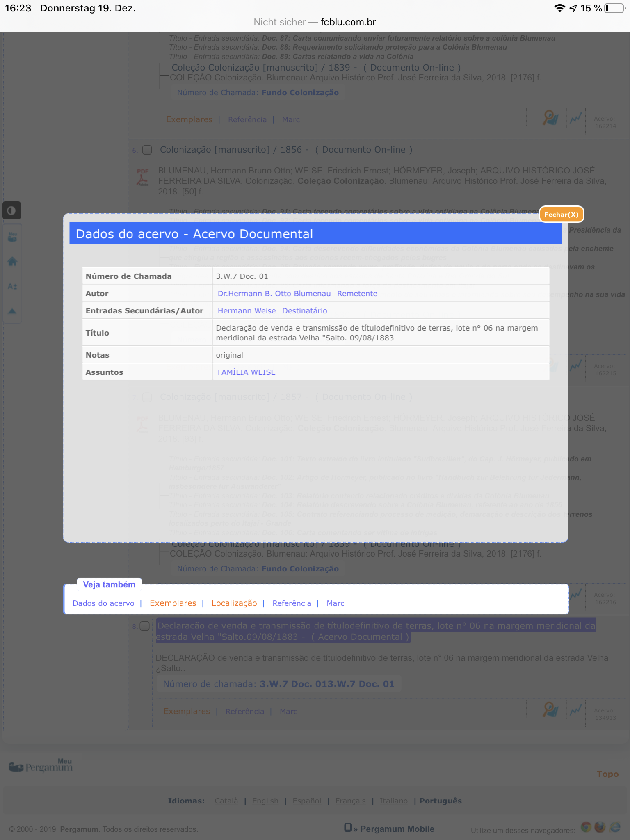The height and width of the screenshot is (840, 630).
Task: Open the author link Dr.Hermann B. Otto Blumenau
Action: coord(274,294)
